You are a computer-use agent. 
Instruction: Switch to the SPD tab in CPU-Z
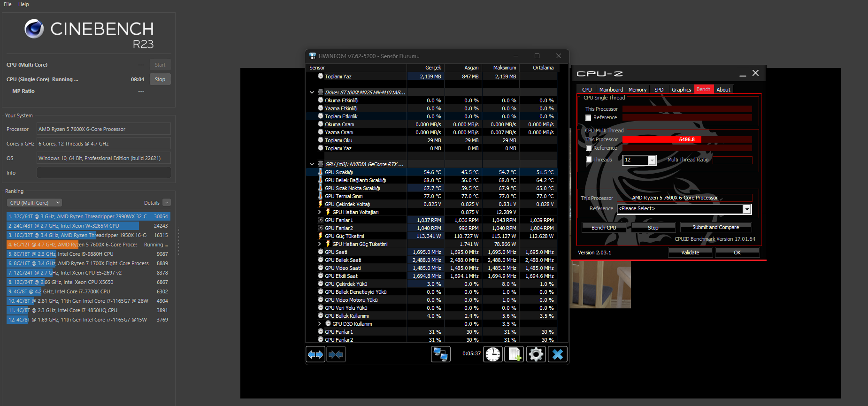(x=659, y=90)
